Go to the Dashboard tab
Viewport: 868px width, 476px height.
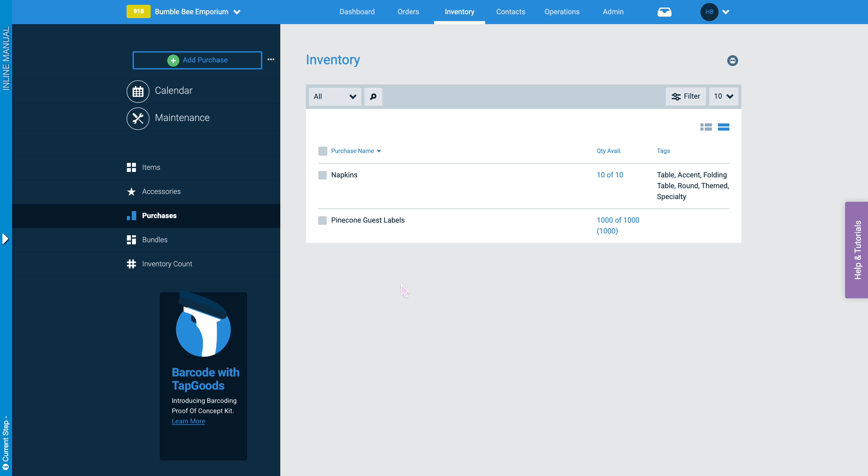pos(357,12)
